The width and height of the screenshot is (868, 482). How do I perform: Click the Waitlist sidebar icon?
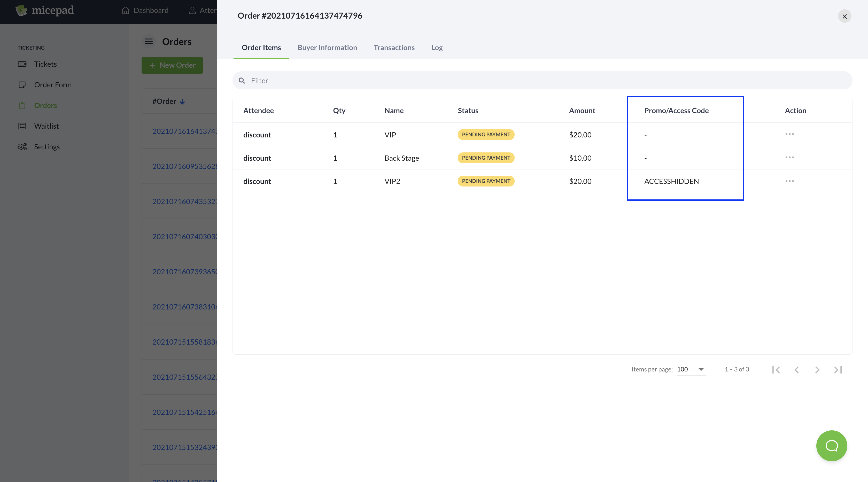point(22,126)
